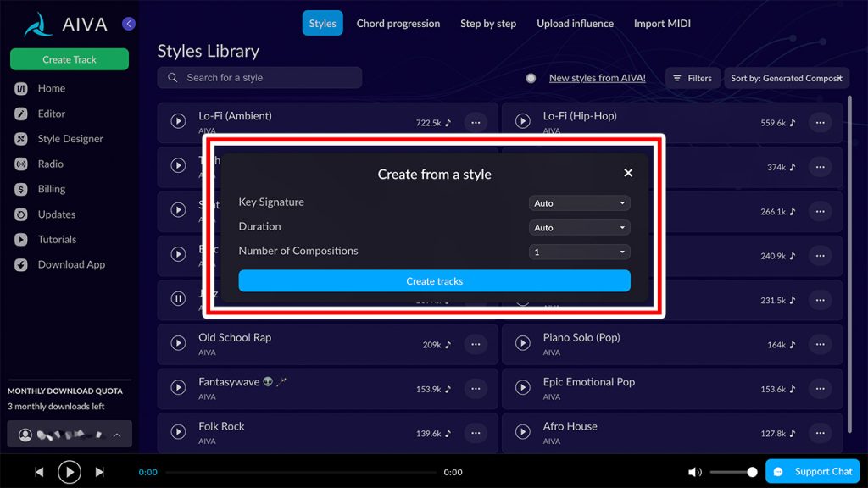
Task: Open the Import MIDI tab
Action: click(x=662, y=23)
